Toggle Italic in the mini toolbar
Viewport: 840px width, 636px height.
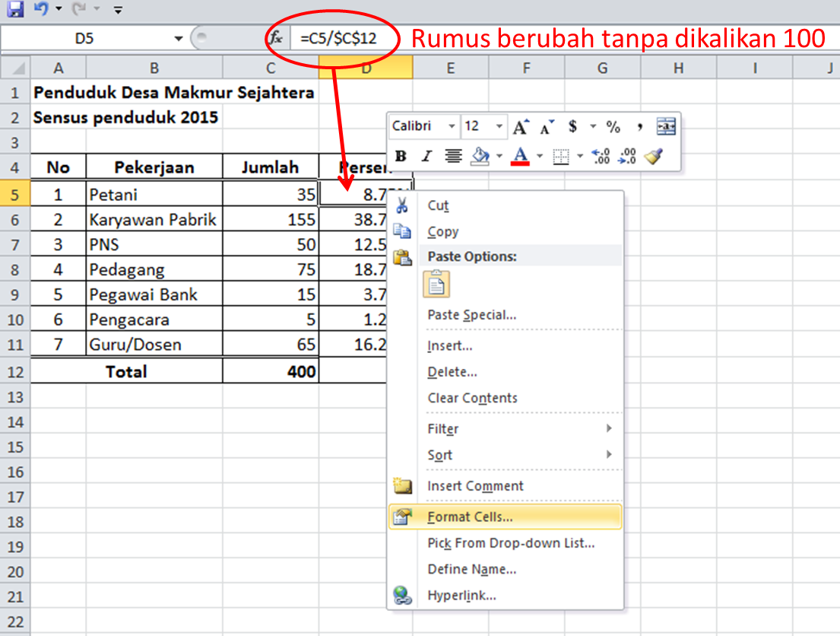tap(426, 156)
